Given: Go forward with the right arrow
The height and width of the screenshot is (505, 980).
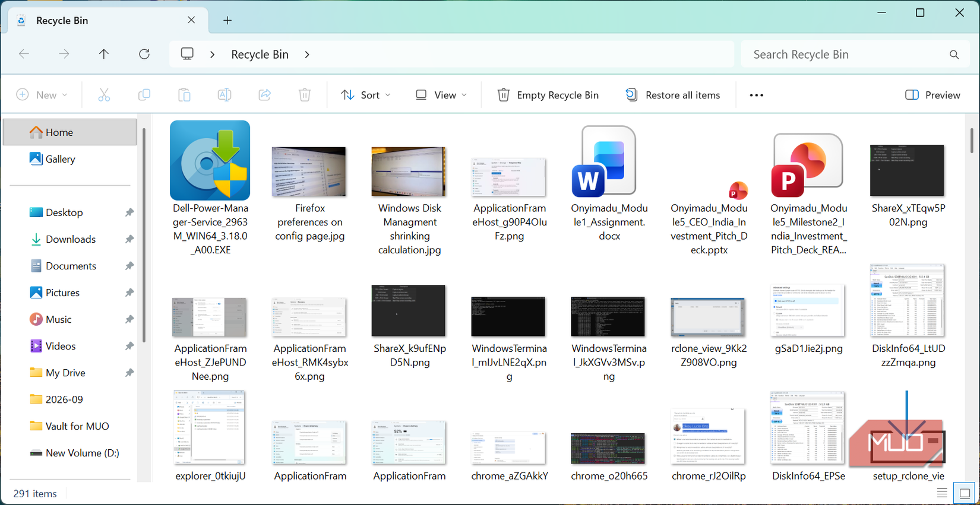Looking at the screenshot, I should tap(64, 54).
